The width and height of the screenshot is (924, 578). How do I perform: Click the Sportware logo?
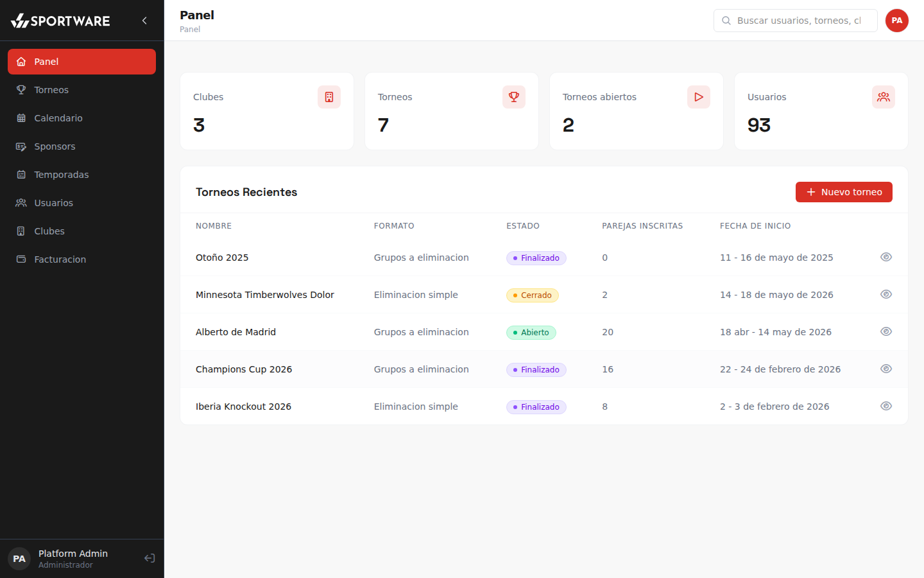click(x=60, y=21)
